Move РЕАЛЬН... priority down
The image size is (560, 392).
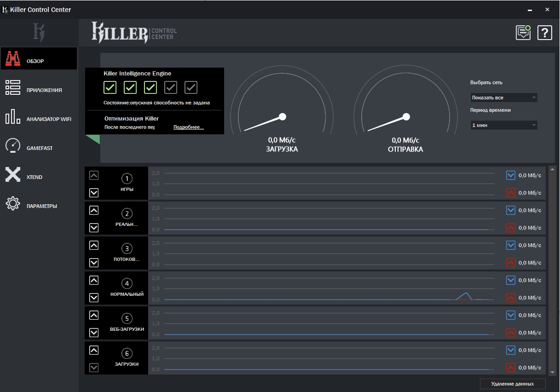(x=94, y=228)
